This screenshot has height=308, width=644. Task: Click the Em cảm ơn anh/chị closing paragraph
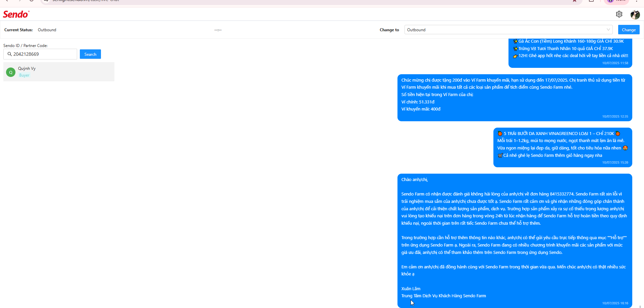tap(514, 270)
